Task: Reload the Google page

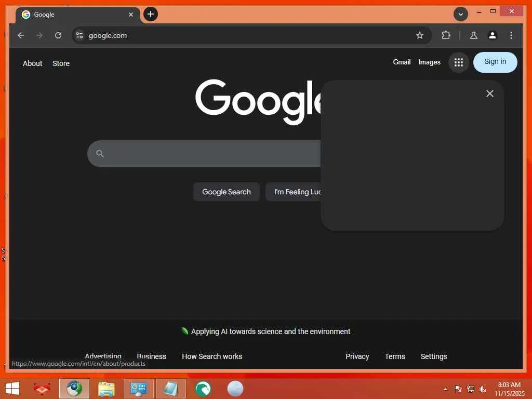Action: [x=58, y=35]
